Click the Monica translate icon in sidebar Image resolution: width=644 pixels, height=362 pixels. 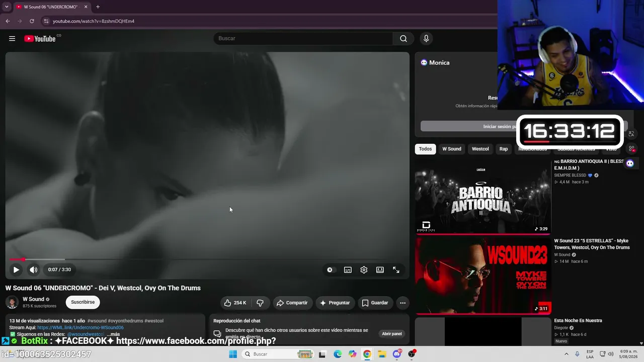[631, 134]
